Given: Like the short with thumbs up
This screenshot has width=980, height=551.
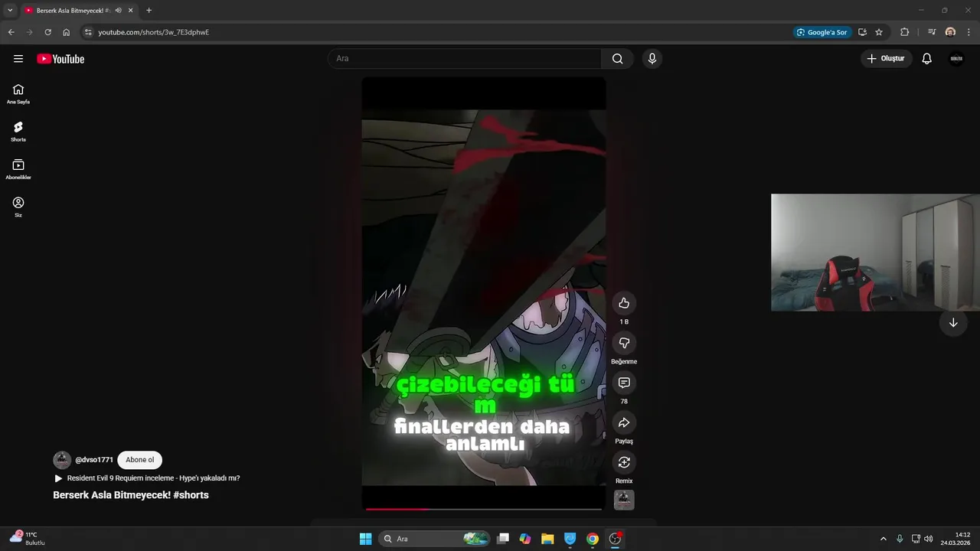Looking at the screenshot, I should (624, 303).
